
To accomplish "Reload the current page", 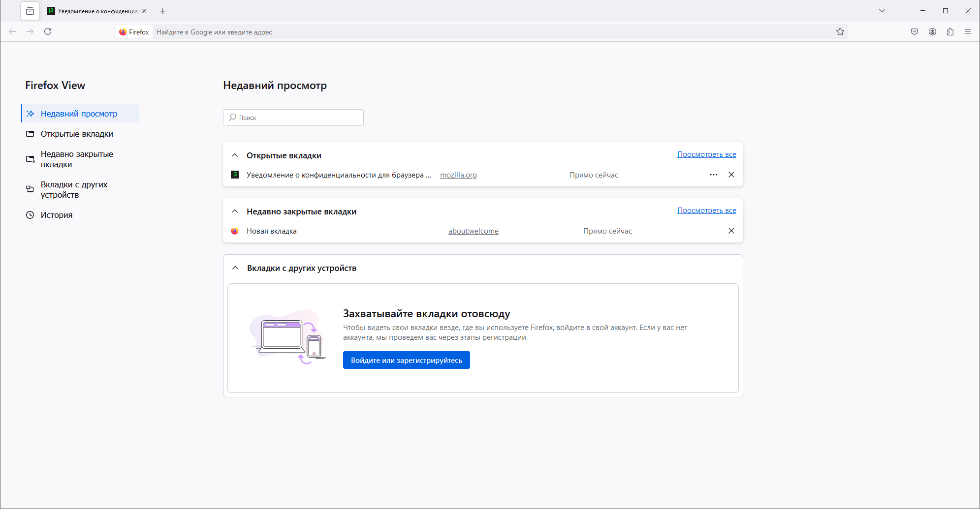I will tap(48, 31).
